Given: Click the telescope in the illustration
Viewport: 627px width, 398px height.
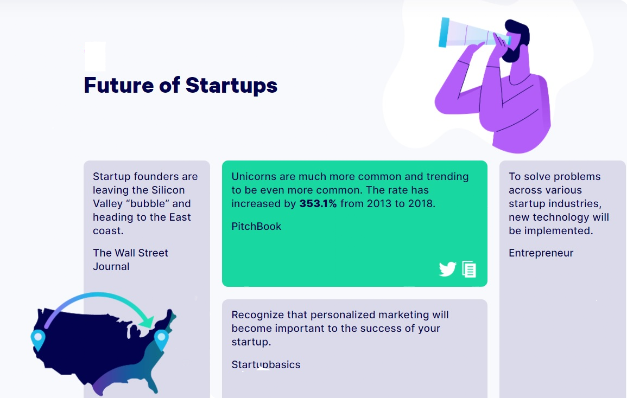Looking at the screenshot, I should tap(473, 34).
